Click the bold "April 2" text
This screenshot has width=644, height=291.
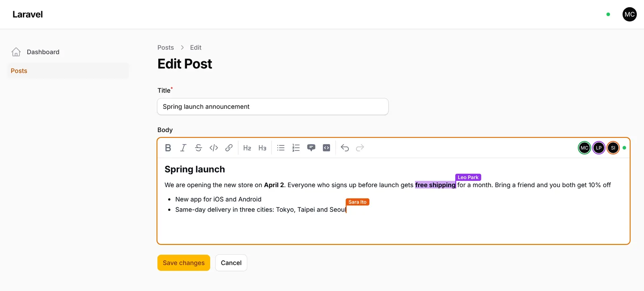[274, 185]
